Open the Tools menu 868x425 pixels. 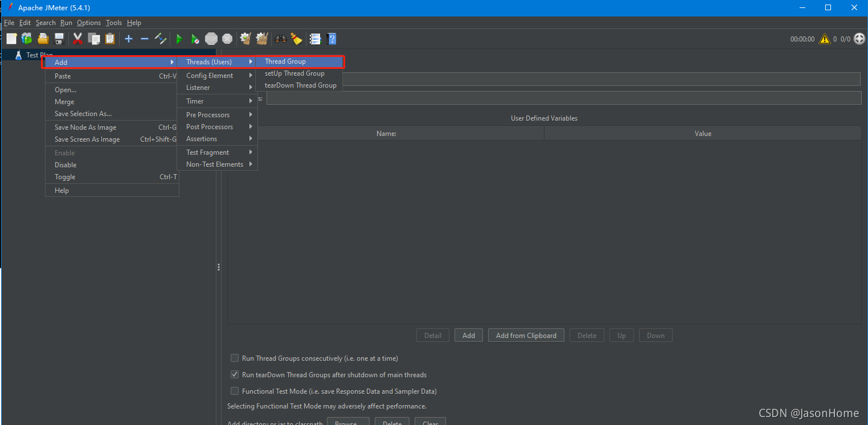point(114,23)
